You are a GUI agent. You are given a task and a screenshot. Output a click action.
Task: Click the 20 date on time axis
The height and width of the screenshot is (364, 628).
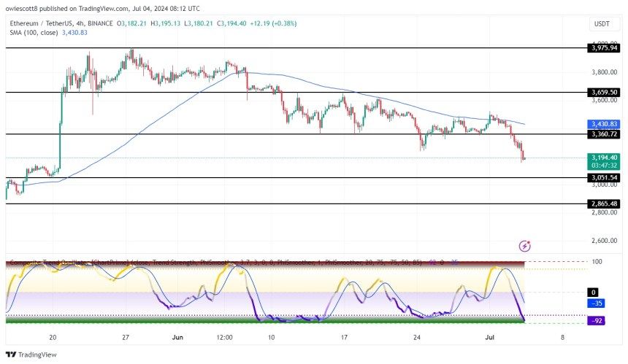pyautogui.click(x=53, y=337)
